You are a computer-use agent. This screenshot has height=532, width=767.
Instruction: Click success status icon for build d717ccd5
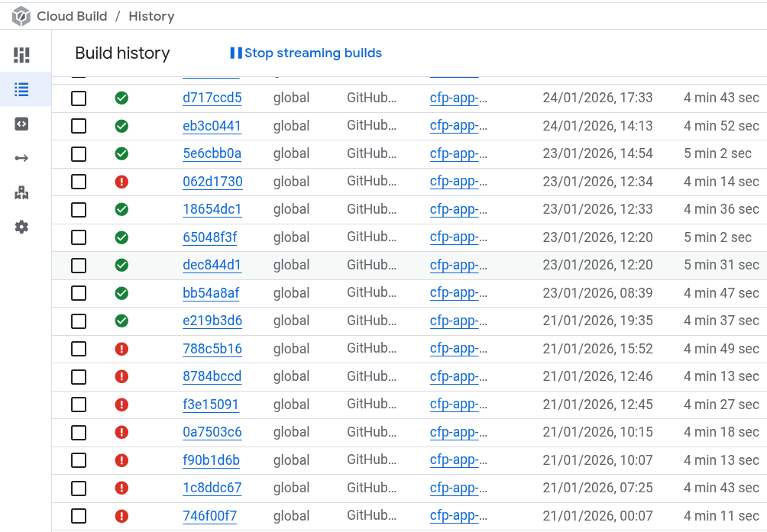coord(121,98)
